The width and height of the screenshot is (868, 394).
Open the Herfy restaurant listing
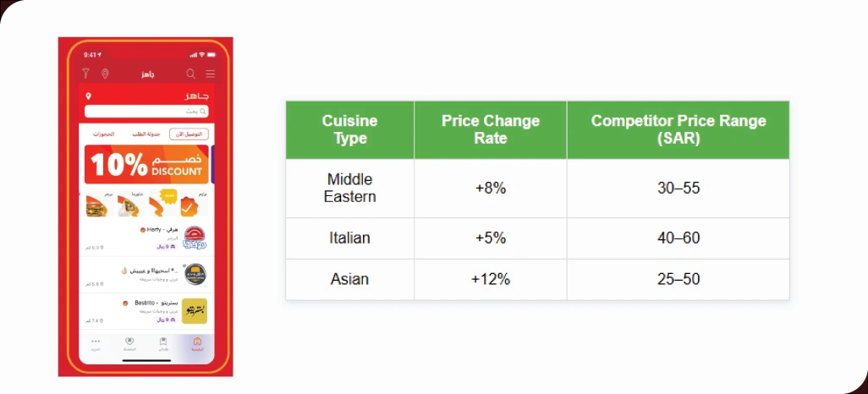146,239
